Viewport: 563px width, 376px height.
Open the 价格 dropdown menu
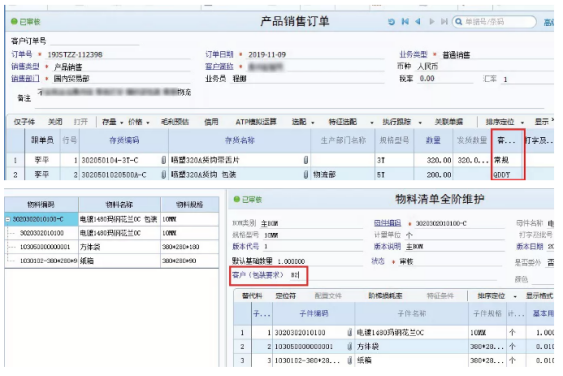(x=139, y=122)
